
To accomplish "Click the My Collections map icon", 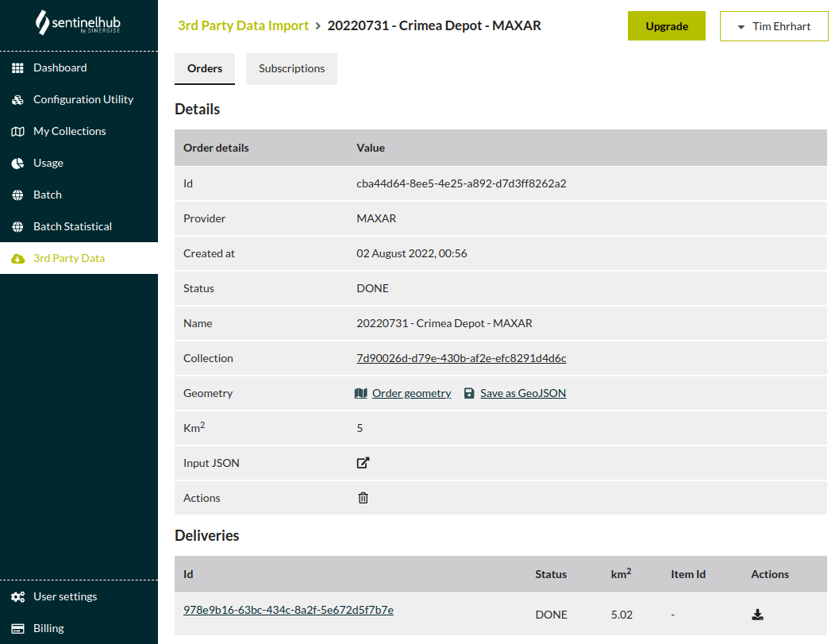I will [x=17, y=131].
